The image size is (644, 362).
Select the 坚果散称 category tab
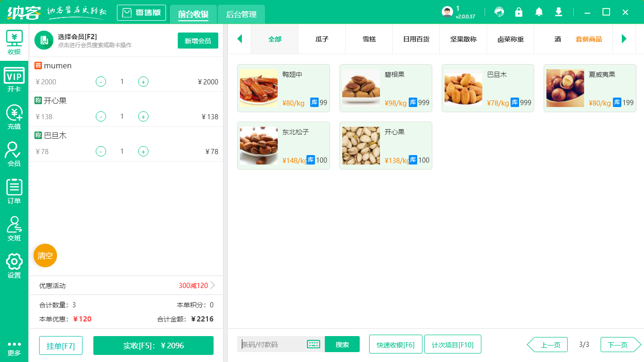tap(463, 40)
